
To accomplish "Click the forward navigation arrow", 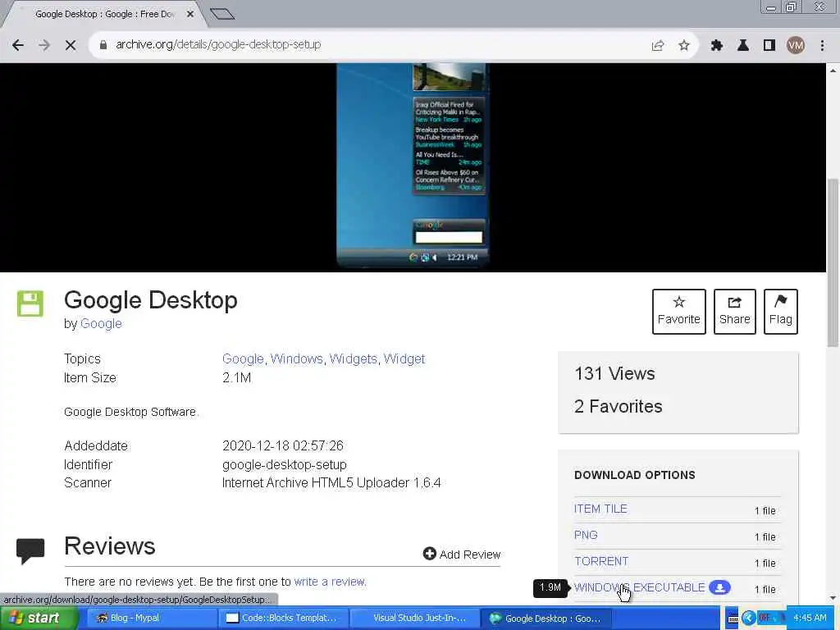I will pos(44,45).
